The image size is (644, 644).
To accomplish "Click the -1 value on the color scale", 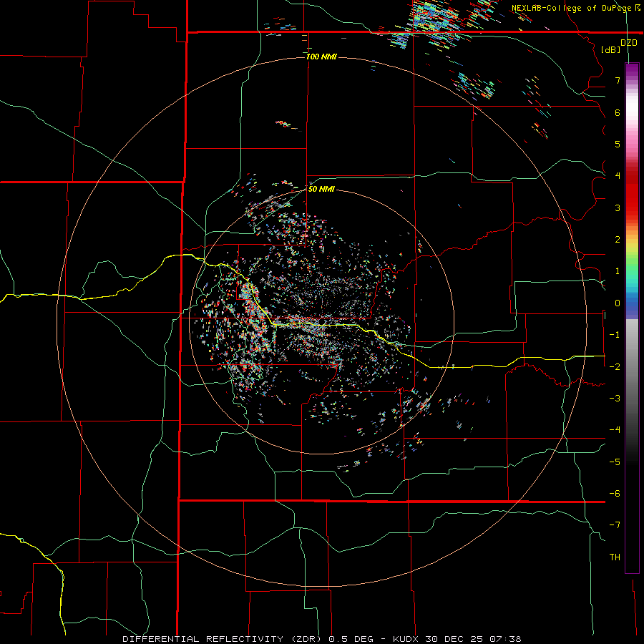I will (615, 335).
